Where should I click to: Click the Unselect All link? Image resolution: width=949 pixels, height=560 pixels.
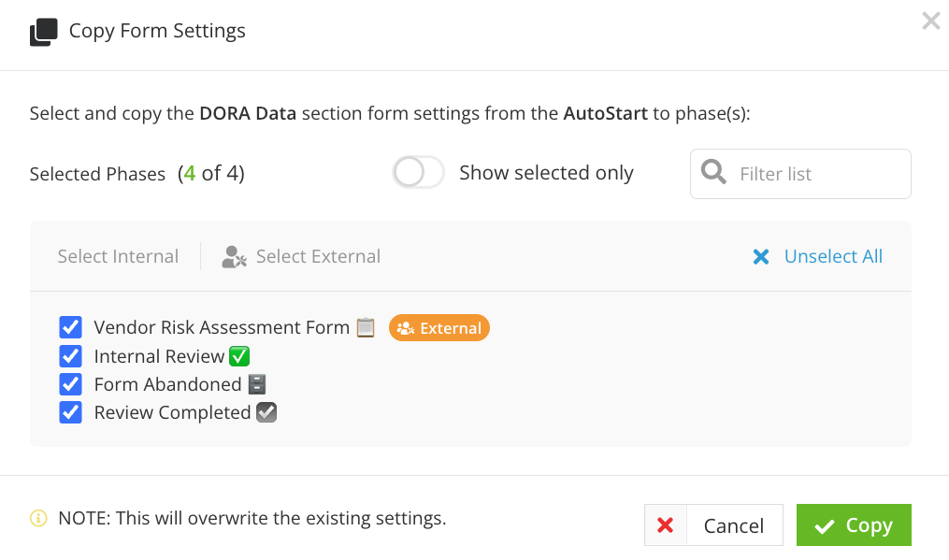833,257
